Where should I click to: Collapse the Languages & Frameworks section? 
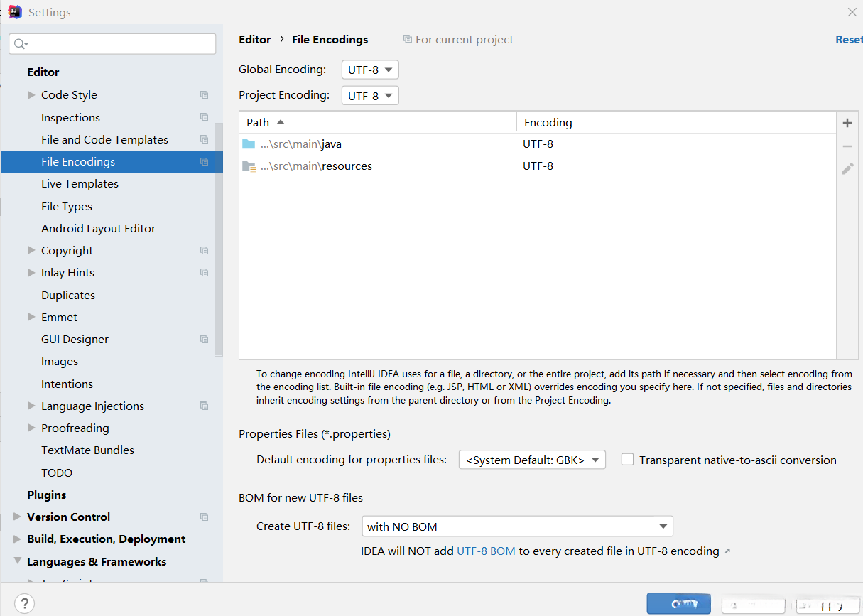17,561
